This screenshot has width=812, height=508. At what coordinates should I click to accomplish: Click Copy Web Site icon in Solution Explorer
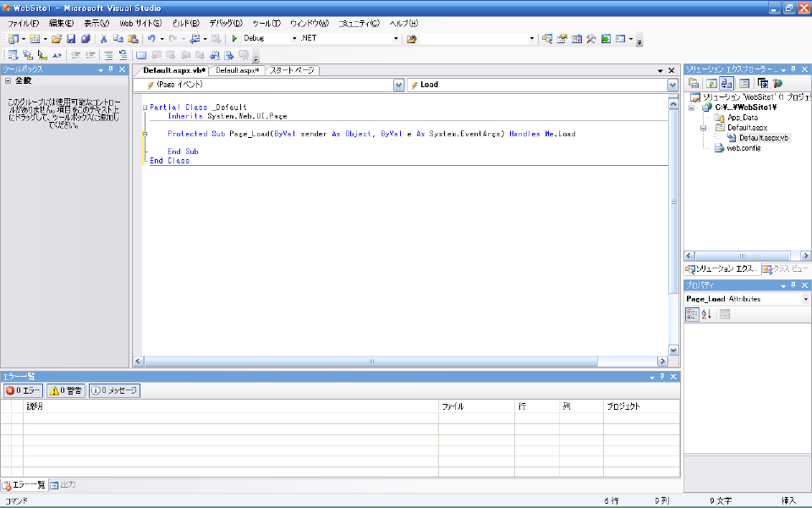click(763, 84)
